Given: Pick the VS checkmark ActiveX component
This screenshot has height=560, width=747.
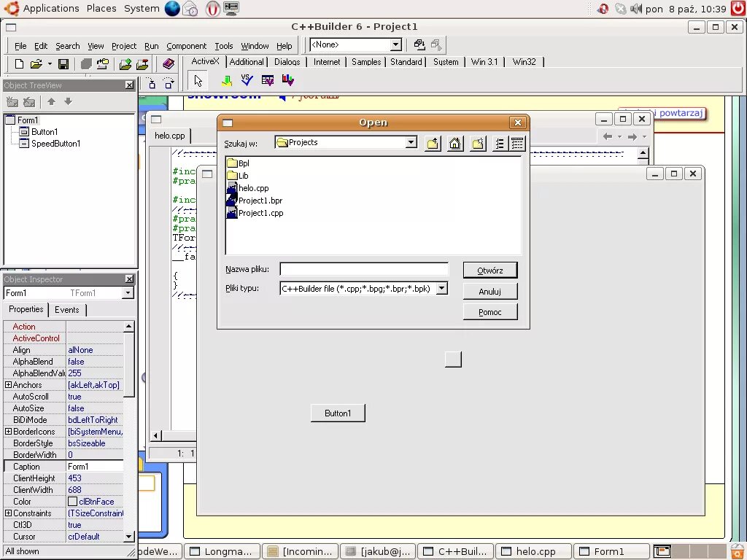Looking at the screenshot, I should [x=247, y=80].
